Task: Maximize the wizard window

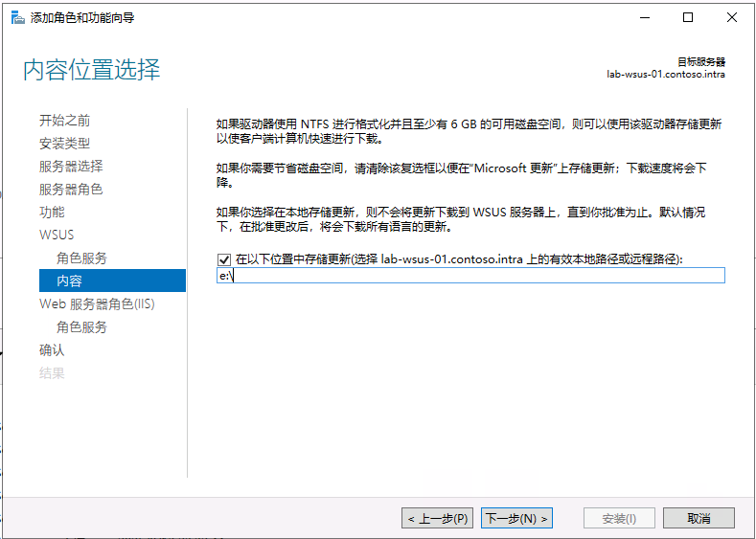Action: coord(688,18)
